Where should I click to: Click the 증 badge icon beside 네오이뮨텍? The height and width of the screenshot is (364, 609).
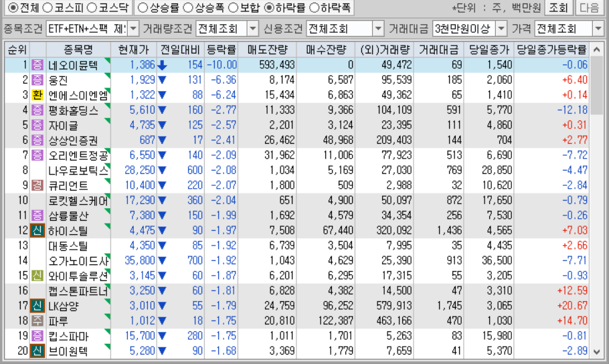(x=37, y=65)
